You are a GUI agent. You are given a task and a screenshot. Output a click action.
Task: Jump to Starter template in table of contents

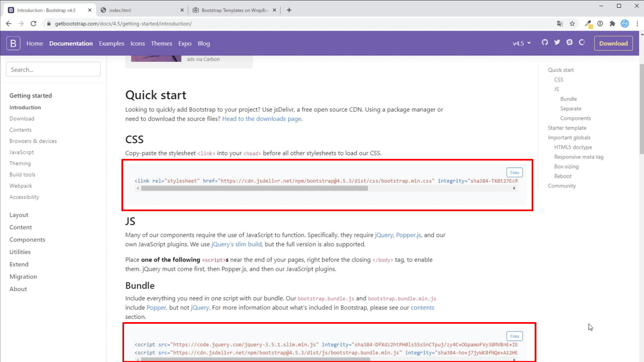[x=567, y=128]
